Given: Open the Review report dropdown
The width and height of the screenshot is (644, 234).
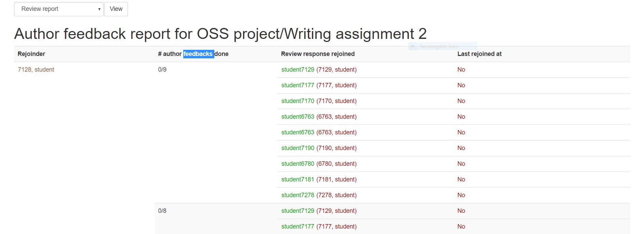Looking at the screenshot, I should 59,9.
